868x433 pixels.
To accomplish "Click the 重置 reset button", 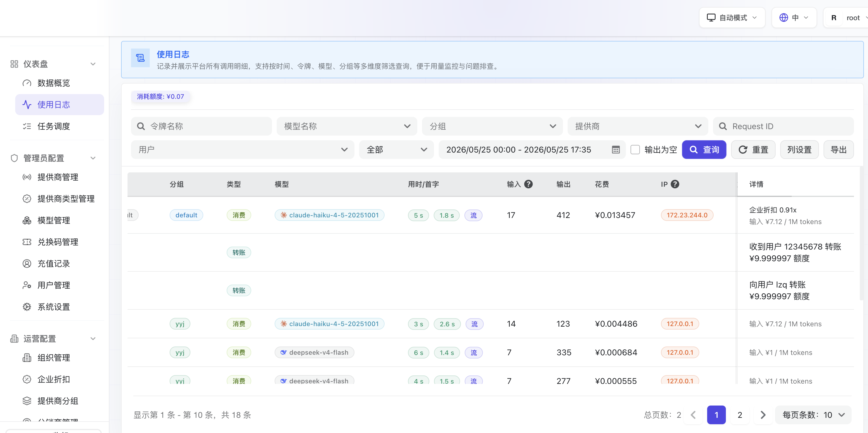I will pyautogui.click(x=753, y=150).
